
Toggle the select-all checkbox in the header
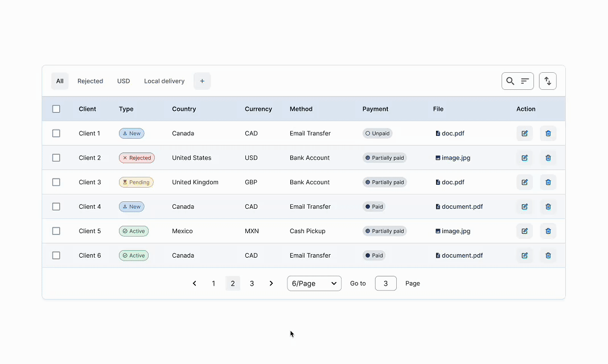coord(56,109)
